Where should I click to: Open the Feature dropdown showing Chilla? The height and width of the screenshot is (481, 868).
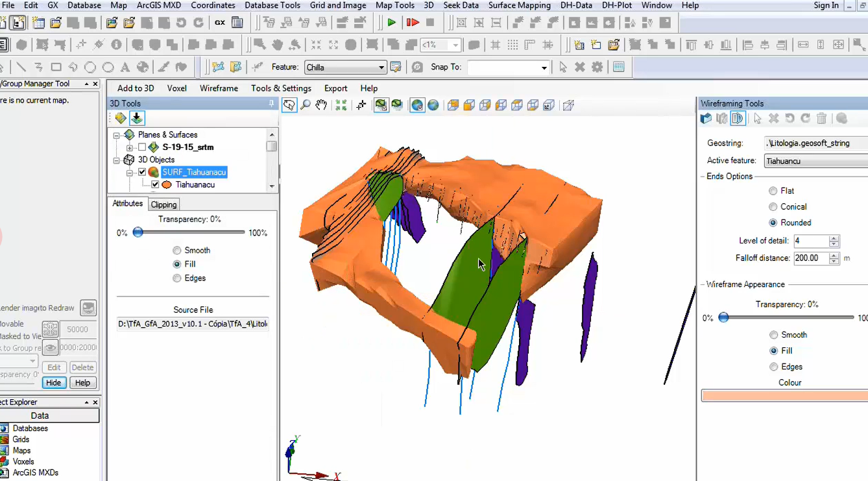pyautogui.click(x=381, y=68)
